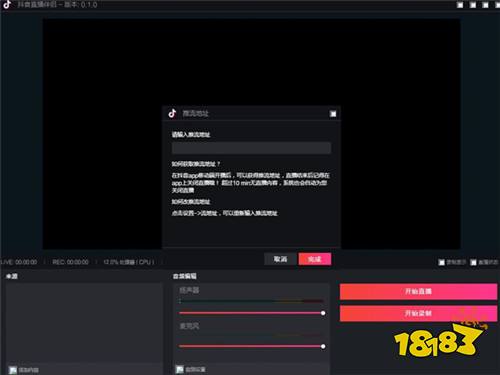Click the Douyin logo in the title bar
This screenshot has width=500, height=375.
click(x=7, y=5)
